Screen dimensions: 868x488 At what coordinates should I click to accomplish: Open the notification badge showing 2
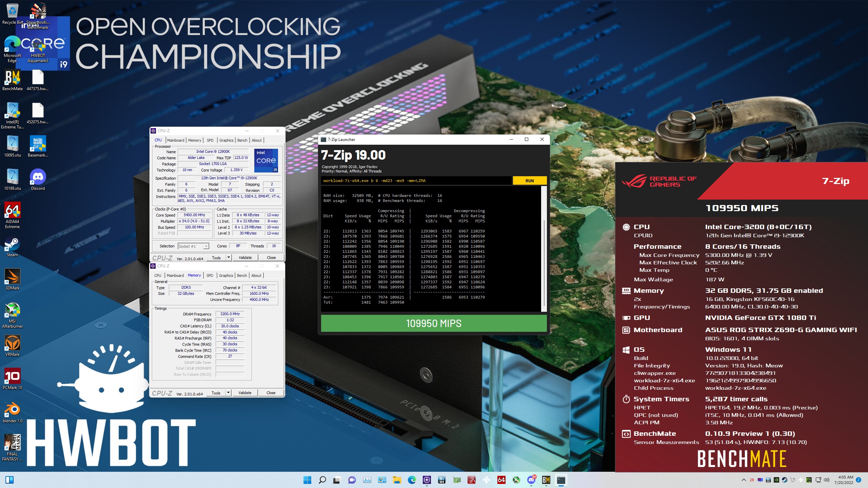click(858, 480)
